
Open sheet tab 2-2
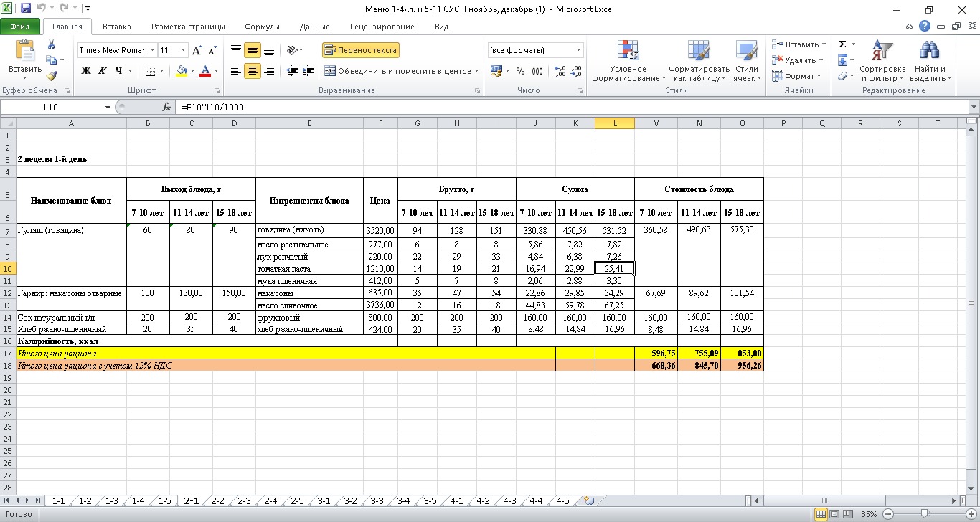[x=217, y=500]
